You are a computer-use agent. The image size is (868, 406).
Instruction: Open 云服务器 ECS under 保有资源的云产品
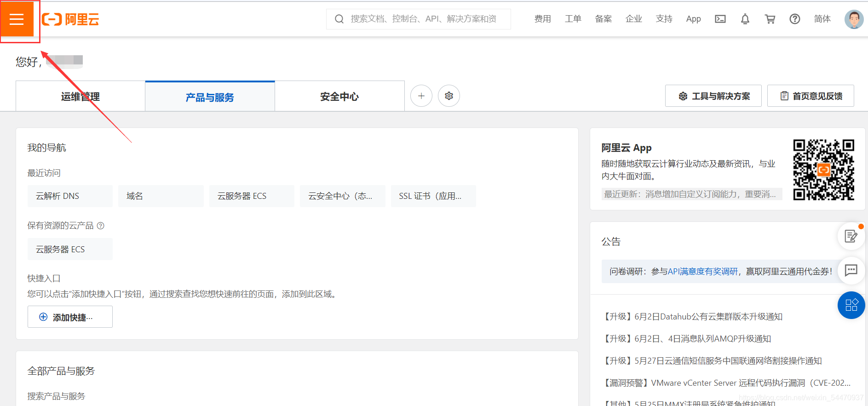coord(70,249)
